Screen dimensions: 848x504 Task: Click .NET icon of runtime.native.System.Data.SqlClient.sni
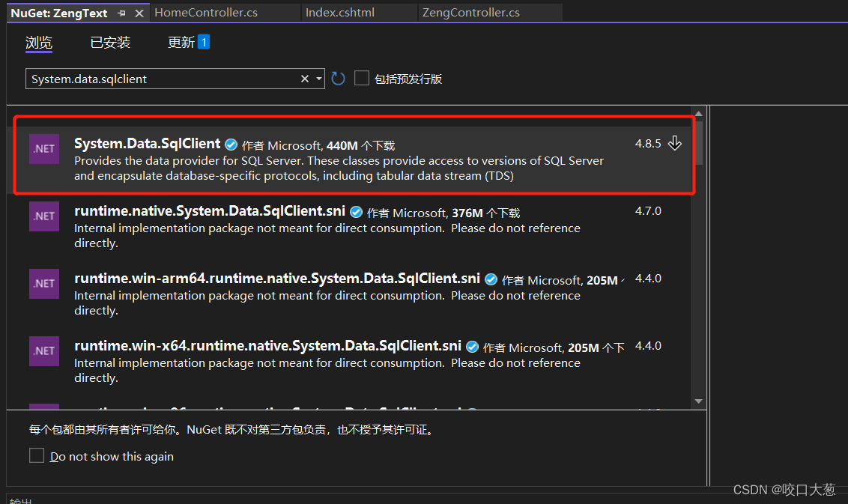click(44, 216)
